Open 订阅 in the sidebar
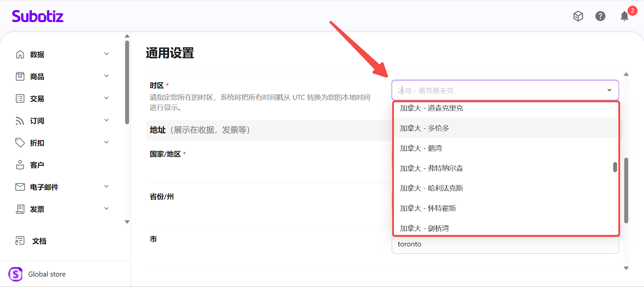The width and height of the screenshot is (644, 287). pos(37,121)
